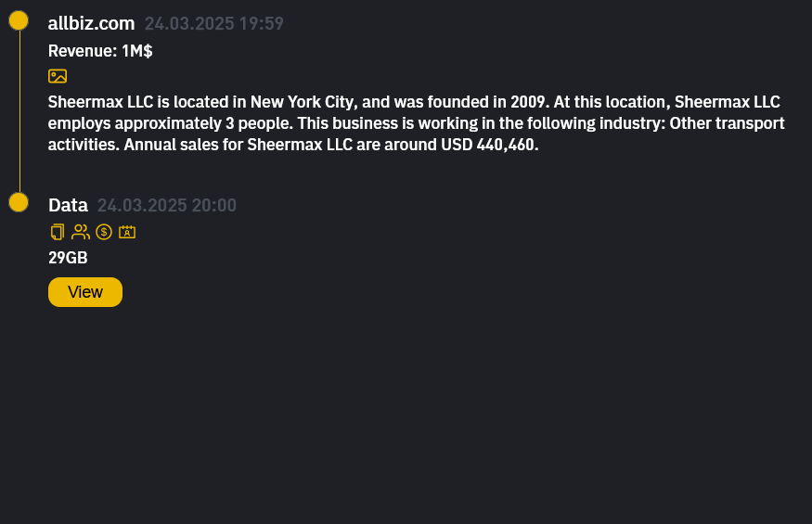Click the "New York City" text in description
Screen dimensions: 812x524
(x=298, y=101)
